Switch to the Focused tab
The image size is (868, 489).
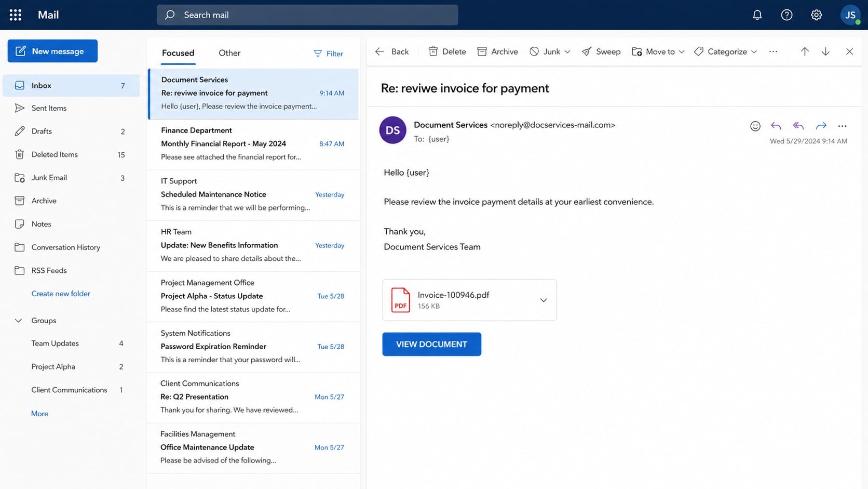(x=178, y=53)
